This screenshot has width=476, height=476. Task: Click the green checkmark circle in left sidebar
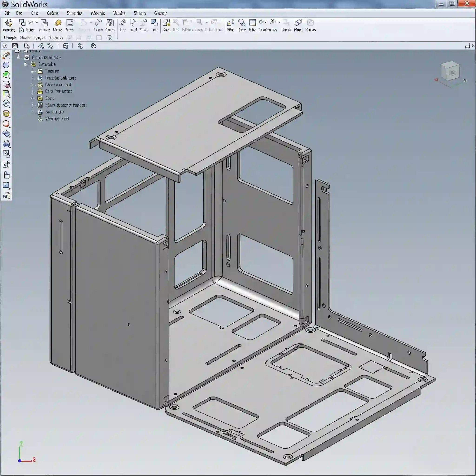pos(6,74)
